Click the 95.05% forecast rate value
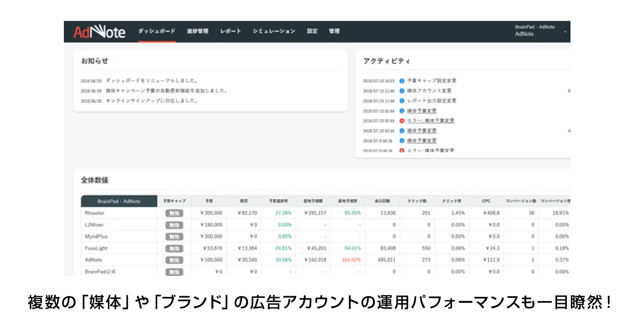The height and width of the screenshot is (322, 644). [x=352, y=213]
